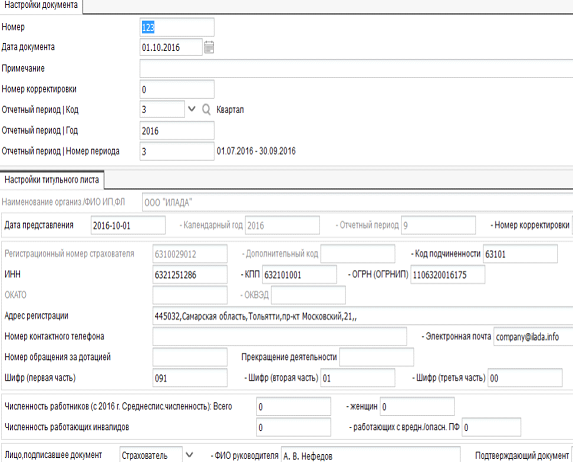573x463 pixels.
Task: Click the Номер field containing 123
Action: [x=177, y=27]
